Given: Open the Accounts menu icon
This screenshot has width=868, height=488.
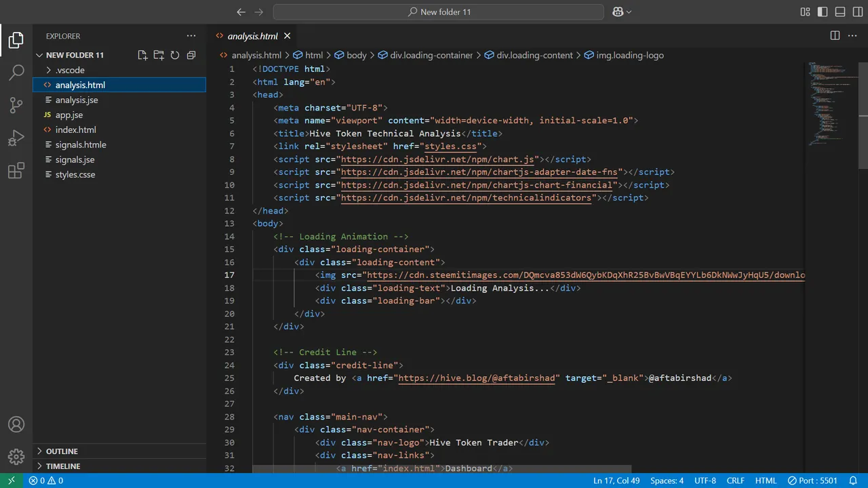Looking at the screenshot, I should point(16,424).
